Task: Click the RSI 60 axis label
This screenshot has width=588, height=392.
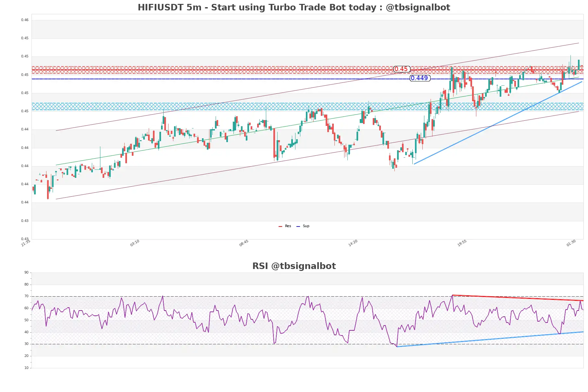Action: [x=26, y=308]
